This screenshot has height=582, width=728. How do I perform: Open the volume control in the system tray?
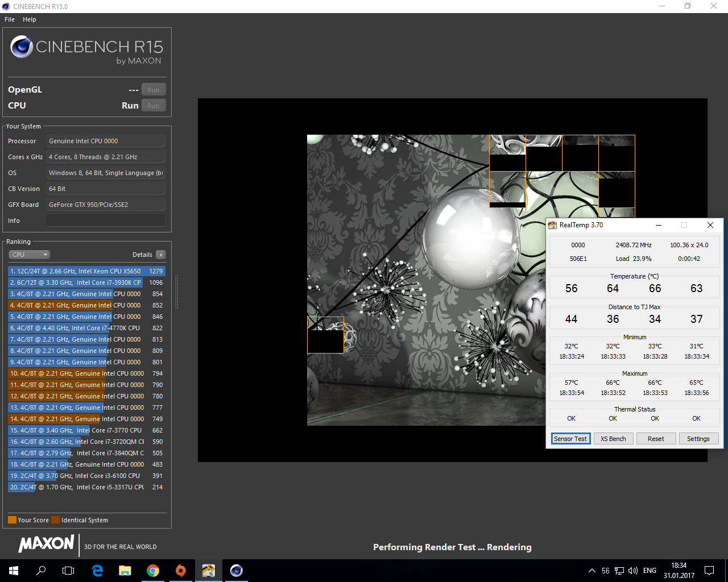click(x=633, y=571)
